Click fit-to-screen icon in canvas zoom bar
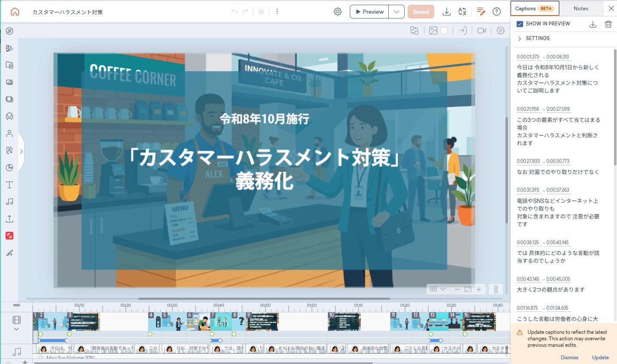617x364 pixels. [468, 289]
